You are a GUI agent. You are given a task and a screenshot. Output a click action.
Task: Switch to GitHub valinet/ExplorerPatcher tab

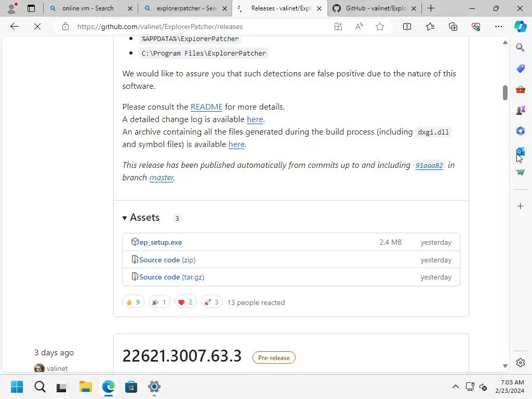375,8
